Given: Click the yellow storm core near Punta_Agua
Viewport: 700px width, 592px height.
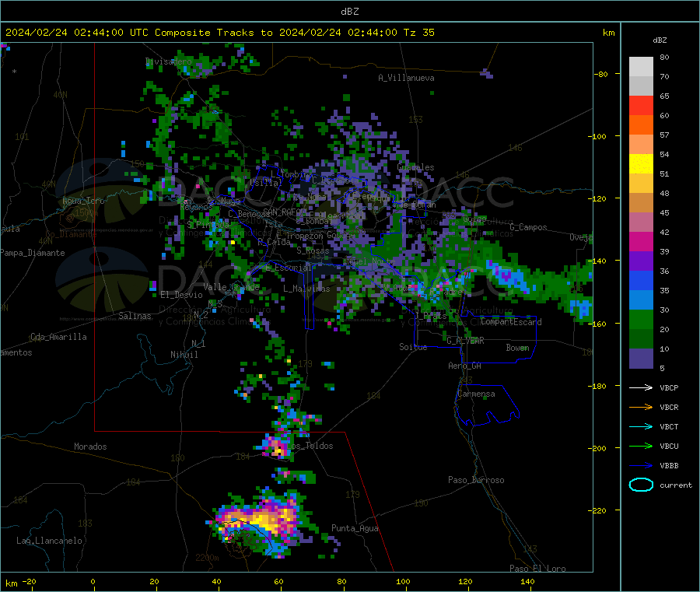Looking at the screenshot, I should pos(264,519).
